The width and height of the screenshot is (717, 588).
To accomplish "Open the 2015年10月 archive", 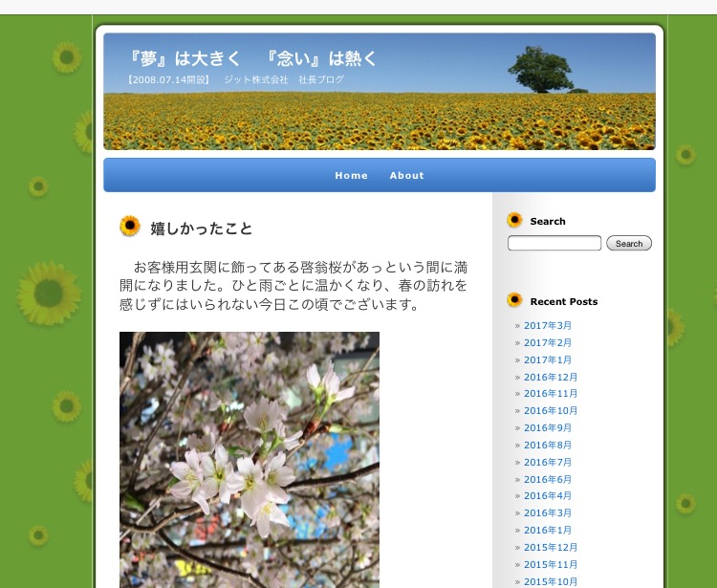I will 551,582.
